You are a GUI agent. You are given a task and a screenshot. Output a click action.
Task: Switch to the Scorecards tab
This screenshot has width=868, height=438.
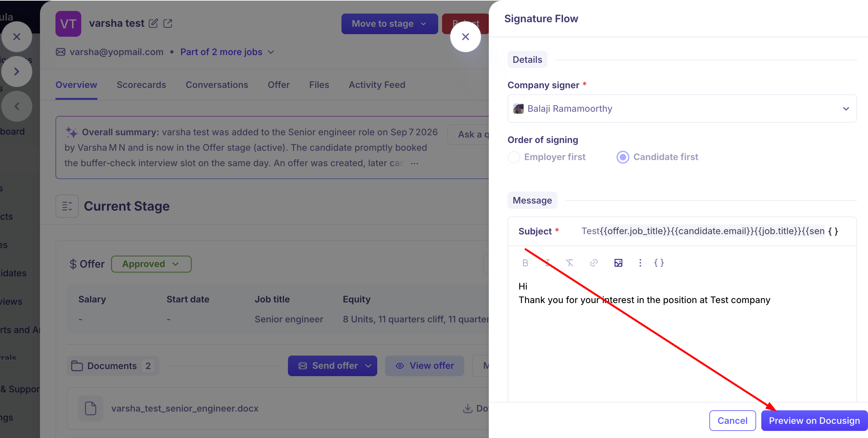(x=141, y=85)
